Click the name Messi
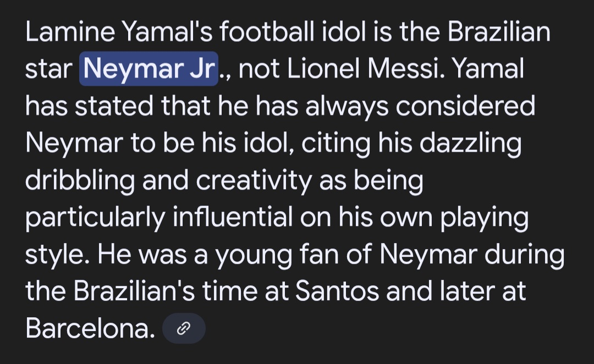The height and width of the screenshot is (364, 594). 406,69
